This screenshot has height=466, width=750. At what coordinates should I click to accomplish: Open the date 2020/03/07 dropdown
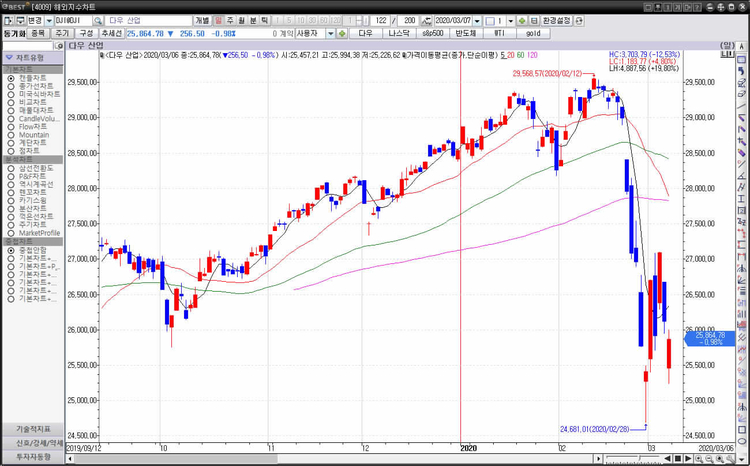[477, 21]
